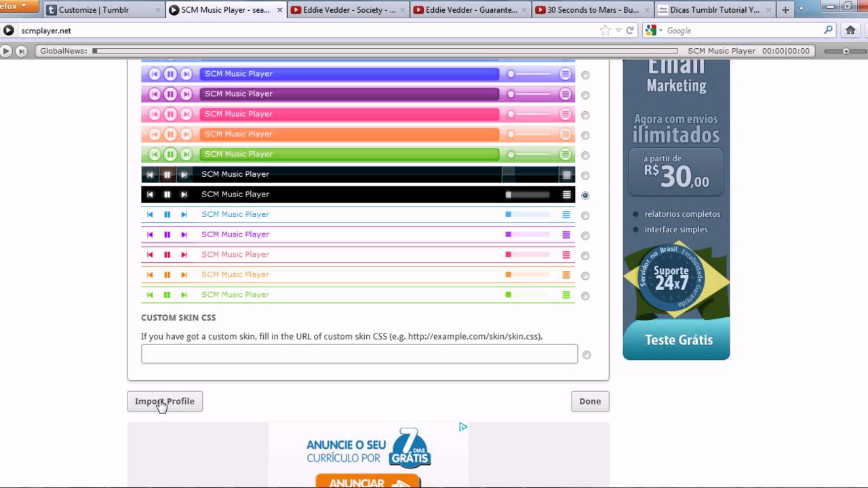
Task: Click the pause icon on the solid black skin
Action: click(x=167, y=195)
